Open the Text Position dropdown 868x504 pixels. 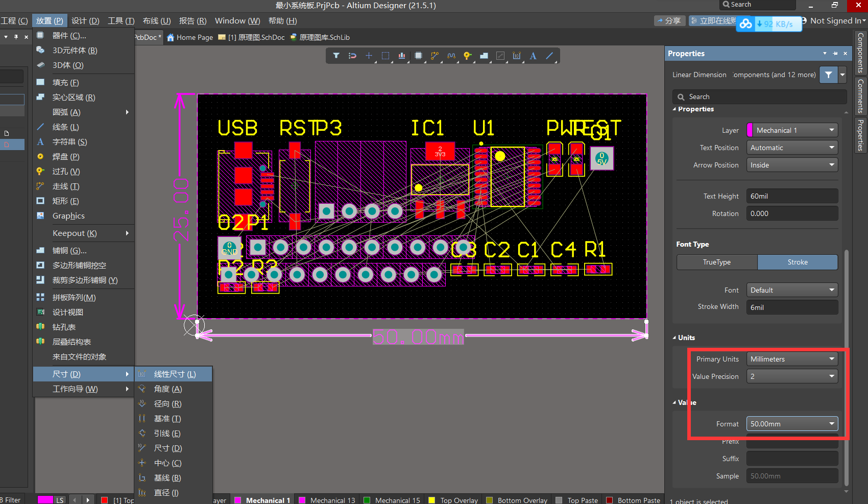[x=792, y=147]
